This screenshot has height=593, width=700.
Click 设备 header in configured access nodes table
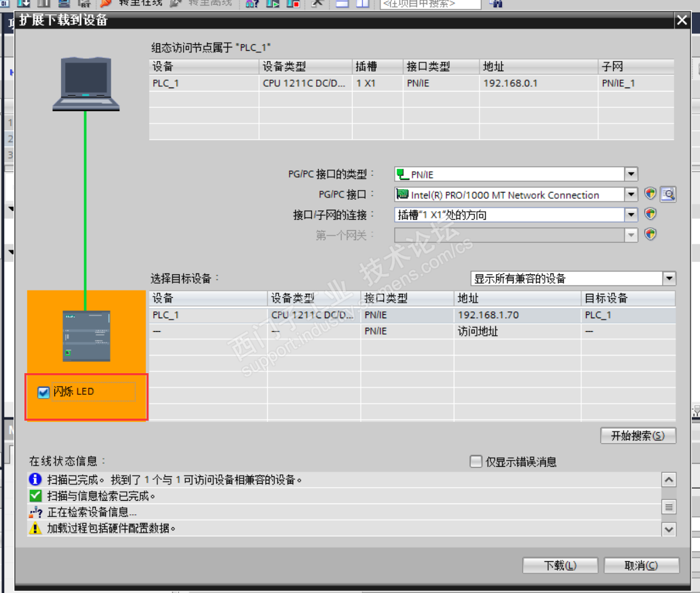click(x=204, y=66)
